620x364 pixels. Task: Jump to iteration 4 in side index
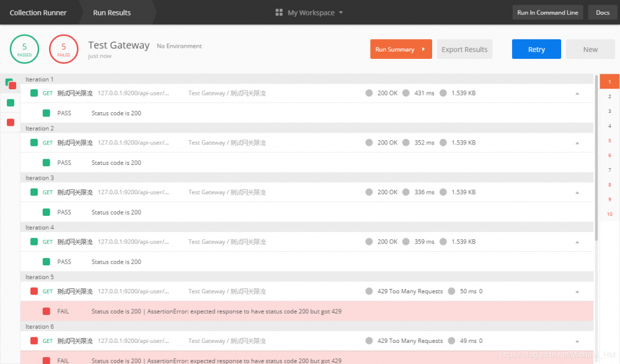click(609, 126)
